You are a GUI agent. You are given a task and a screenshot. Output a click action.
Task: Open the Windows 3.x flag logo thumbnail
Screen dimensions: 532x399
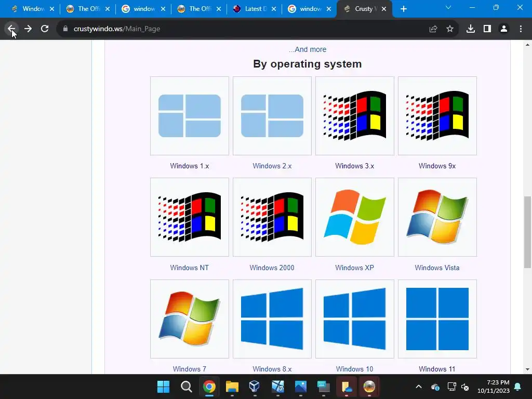(x=354, y=116)
